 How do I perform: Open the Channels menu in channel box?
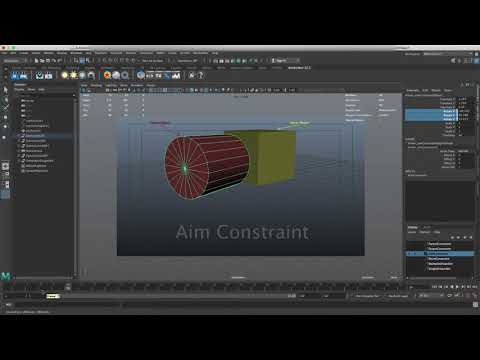(413, 90)
